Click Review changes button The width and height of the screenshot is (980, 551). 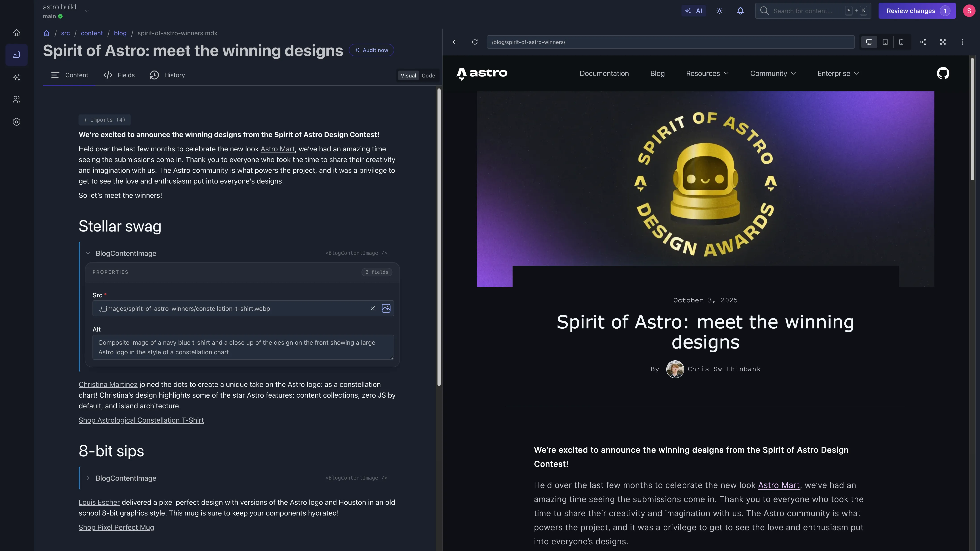click(917, 11)
